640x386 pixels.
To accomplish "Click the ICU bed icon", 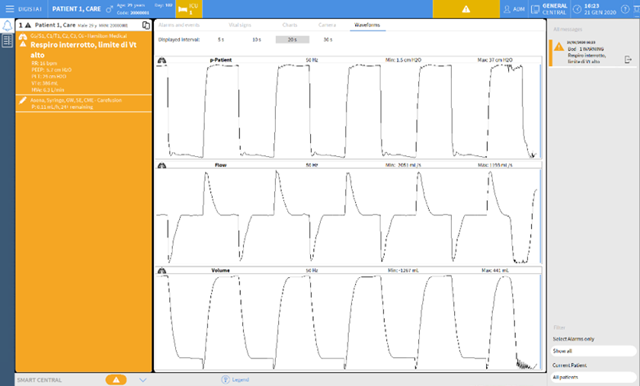I will tap(183, 9).
